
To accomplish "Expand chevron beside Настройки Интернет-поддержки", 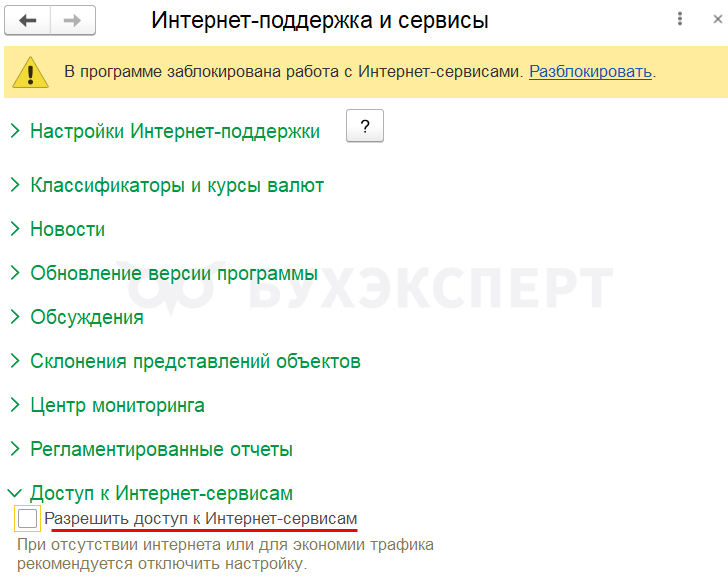I will (x=15, y=131).
